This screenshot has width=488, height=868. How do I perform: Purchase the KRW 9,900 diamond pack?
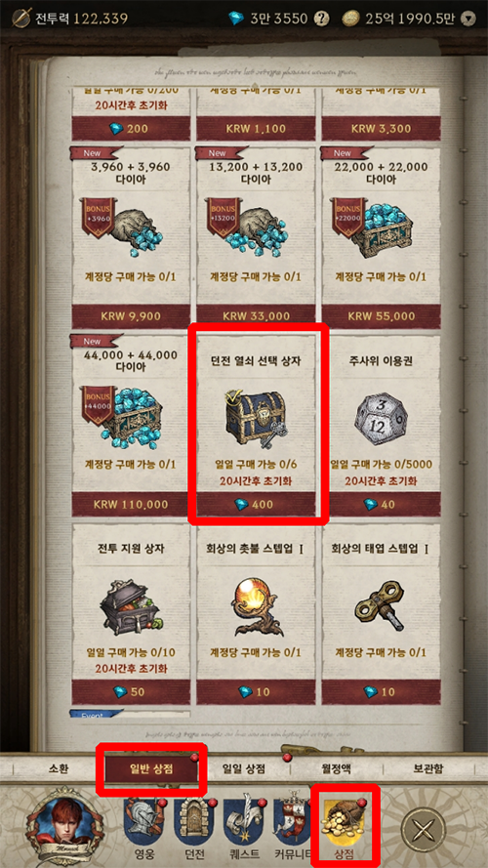point(131,316)
